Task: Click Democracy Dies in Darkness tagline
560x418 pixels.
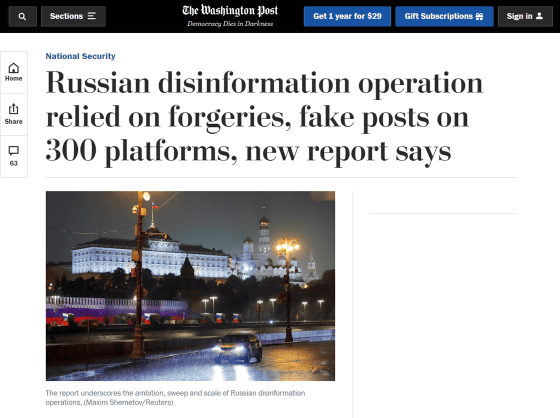Action: coord(230,24)
